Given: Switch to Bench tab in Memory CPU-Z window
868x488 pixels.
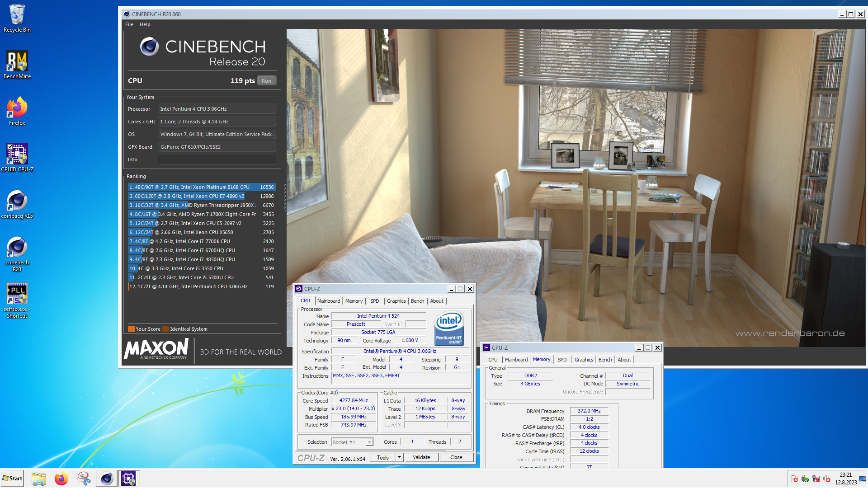Looking at the screenshot, I should pyautogui.click(x=605, y=360).
